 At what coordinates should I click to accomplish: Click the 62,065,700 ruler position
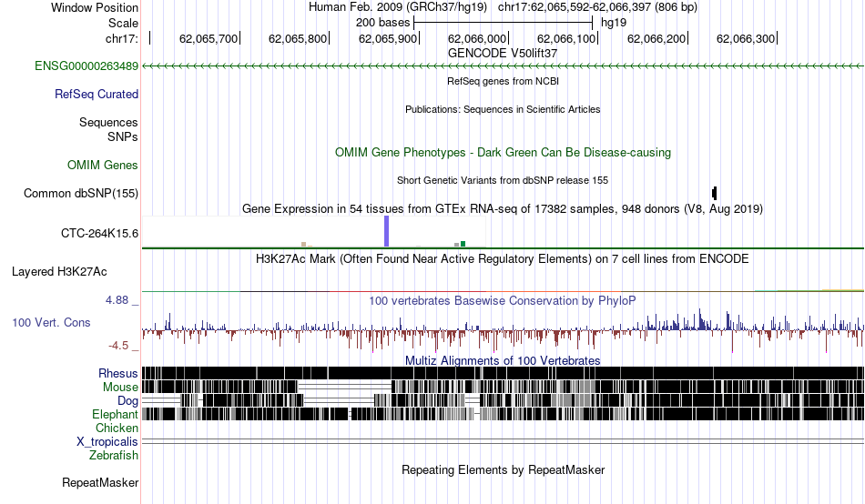tap(209, 38)
